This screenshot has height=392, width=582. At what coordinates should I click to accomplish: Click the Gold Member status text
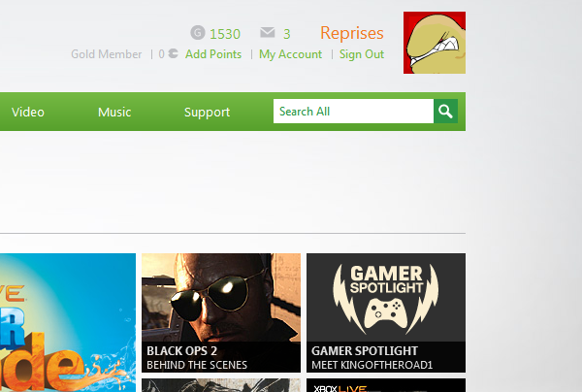(106, 54)
